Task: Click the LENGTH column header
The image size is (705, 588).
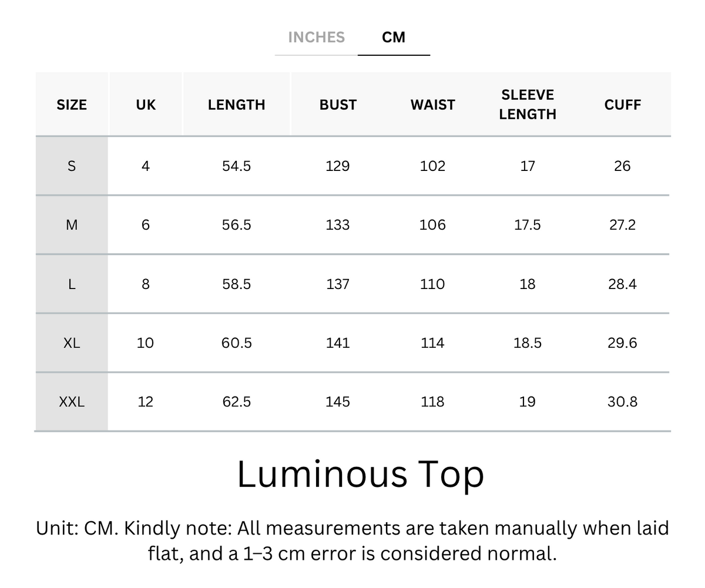Action: [x=236, y=105]
